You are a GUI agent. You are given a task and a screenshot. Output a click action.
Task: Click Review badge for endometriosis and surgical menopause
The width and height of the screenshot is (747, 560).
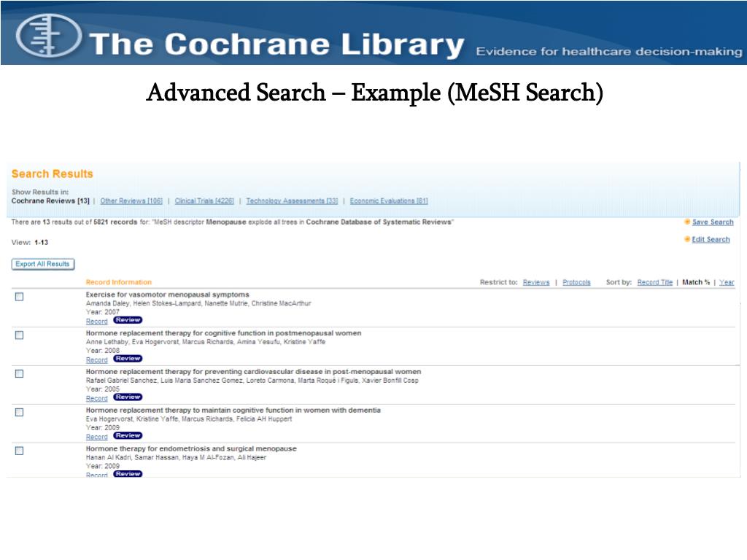[128, 474]
